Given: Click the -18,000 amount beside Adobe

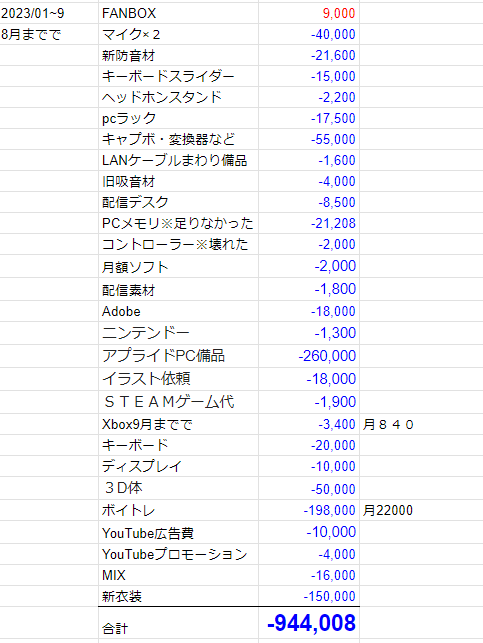Looking at the screenshot, I should (x=309, y=311).
